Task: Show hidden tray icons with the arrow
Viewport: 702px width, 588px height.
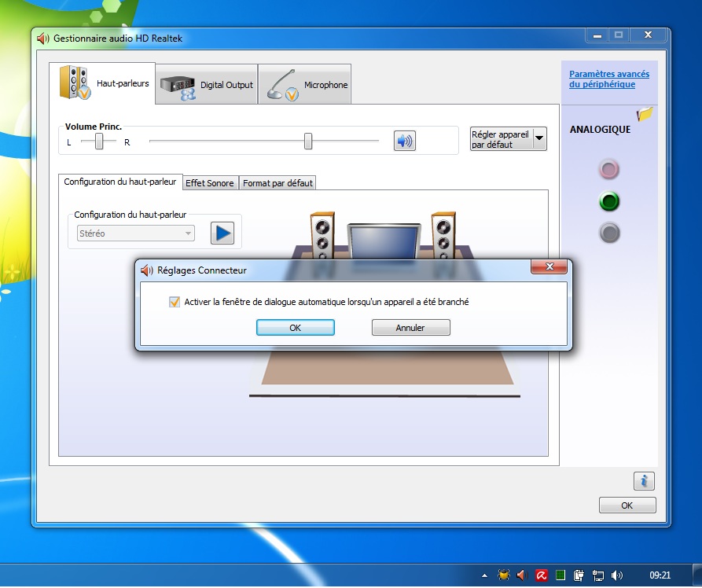Action: [x=484, y=575]
